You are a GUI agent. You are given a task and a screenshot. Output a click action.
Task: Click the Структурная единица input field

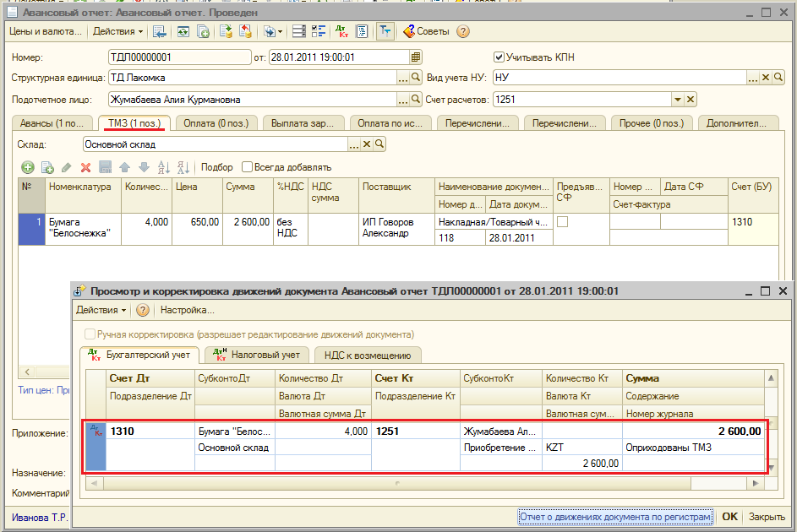pyautogui.click(x=252, y=78)
